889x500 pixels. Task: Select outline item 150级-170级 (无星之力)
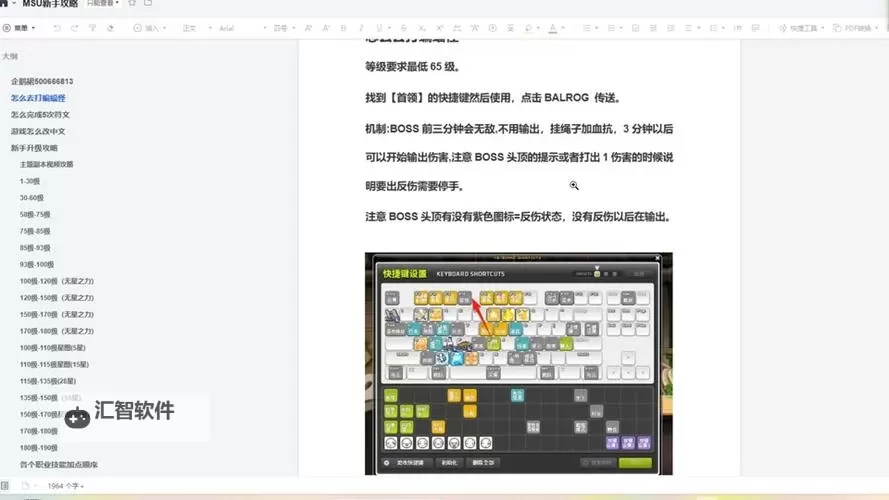(57, 314)
